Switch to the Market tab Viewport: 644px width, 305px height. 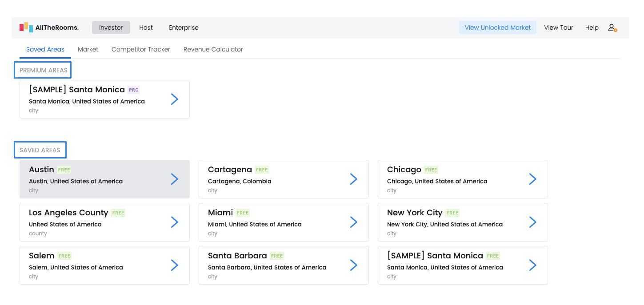coord(88,49)
